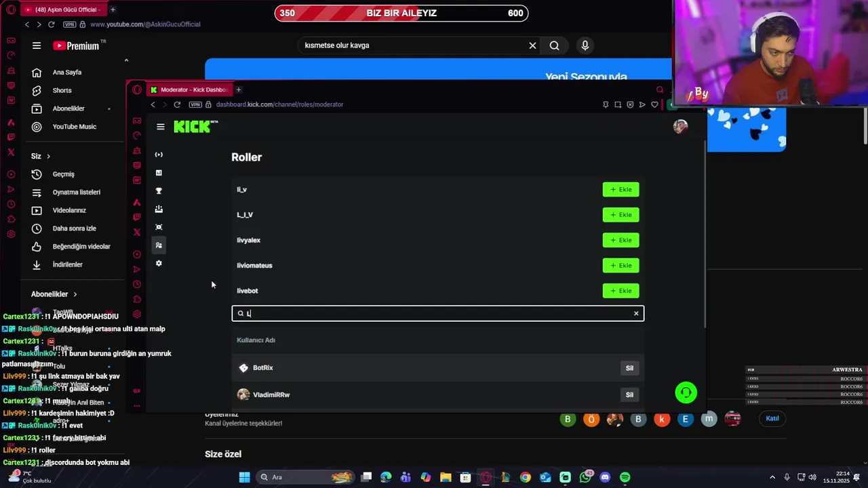Select the BotRix moderator row name
Viewport: 868px width, 488px height.
262,368
